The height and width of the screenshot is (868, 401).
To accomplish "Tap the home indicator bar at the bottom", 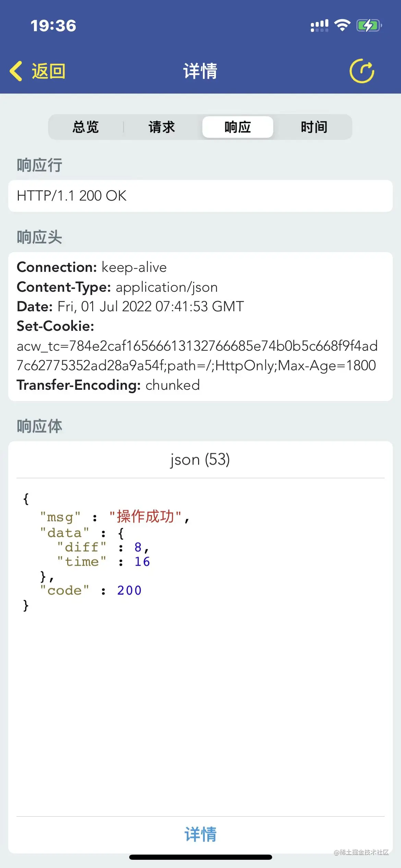I will [x=200, y=857].
